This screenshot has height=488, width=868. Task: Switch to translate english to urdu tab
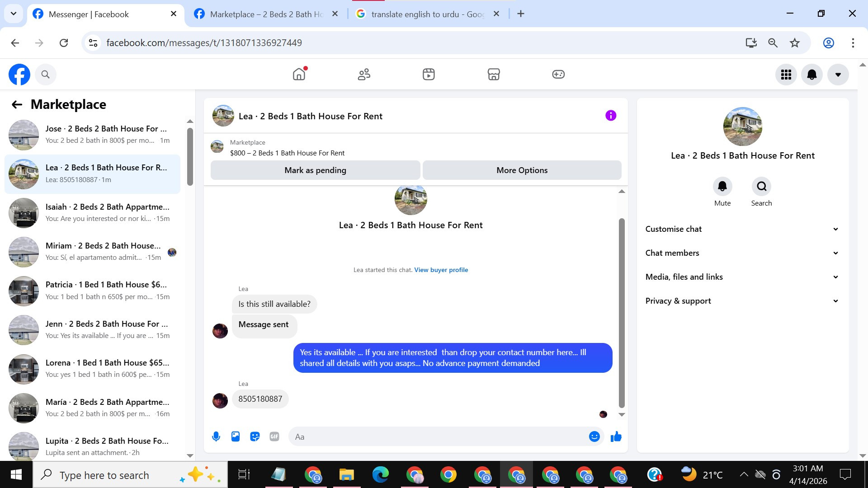[427, 14]
